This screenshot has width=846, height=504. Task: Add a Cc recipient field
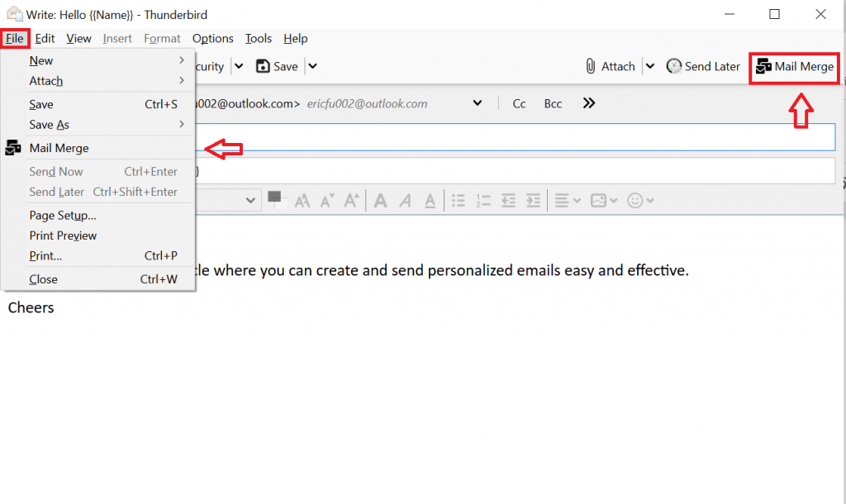[519, 102]
